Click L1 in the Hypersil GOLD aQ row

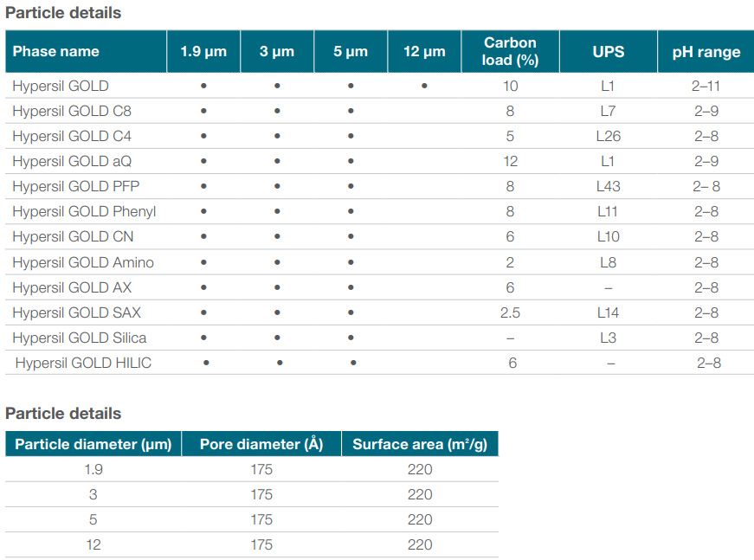608,161
